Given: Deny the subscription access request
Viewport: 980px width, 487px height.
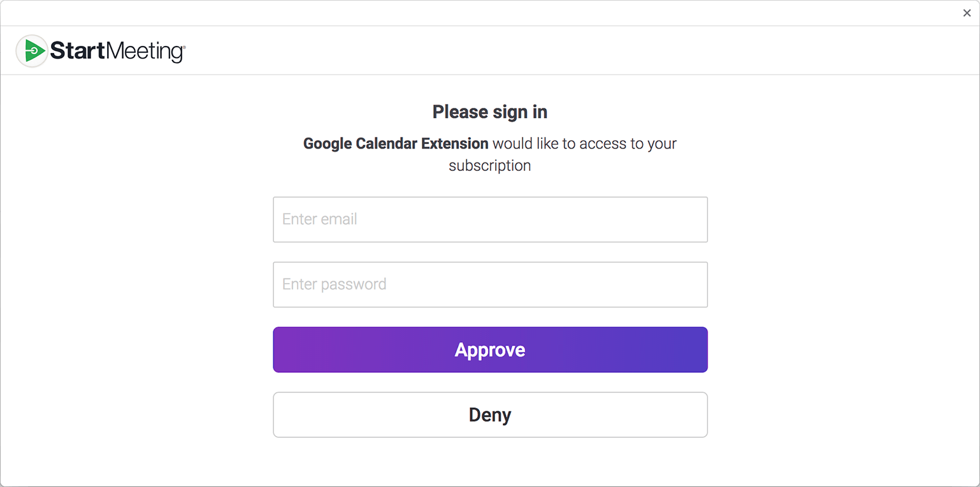Looking at the screenshot, I should (x=489, y=414).
